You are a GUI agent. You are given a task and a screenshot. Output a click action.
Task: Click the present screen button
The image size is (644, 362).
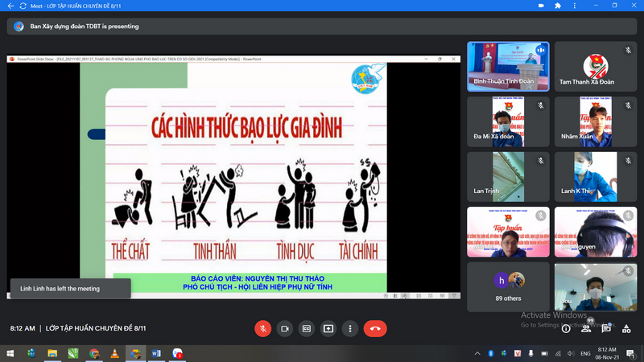(x=328, y=328)
